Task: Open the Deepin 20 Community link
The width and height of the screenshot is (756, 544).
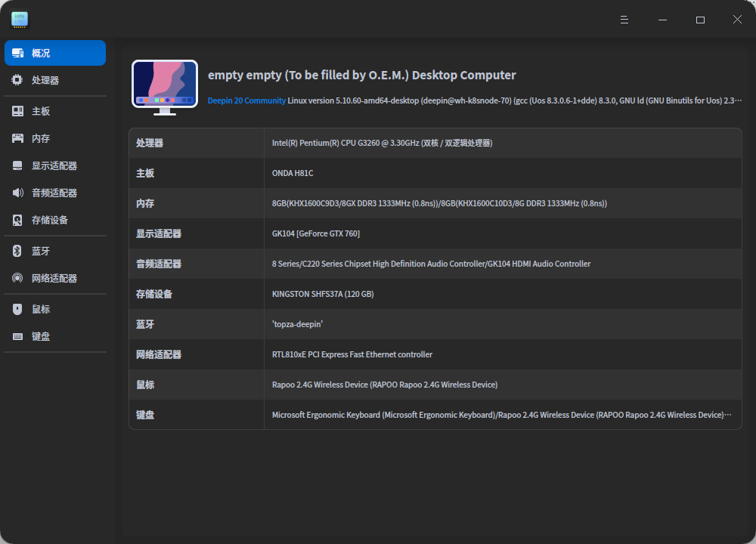Action: click(x=246, y=100)
